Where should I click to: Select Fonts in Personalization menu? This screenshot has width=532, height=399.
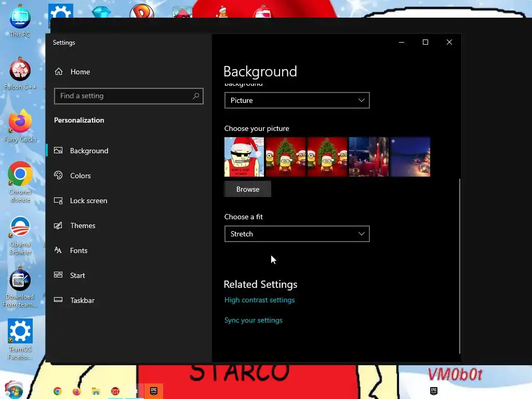tap(79, 250)
